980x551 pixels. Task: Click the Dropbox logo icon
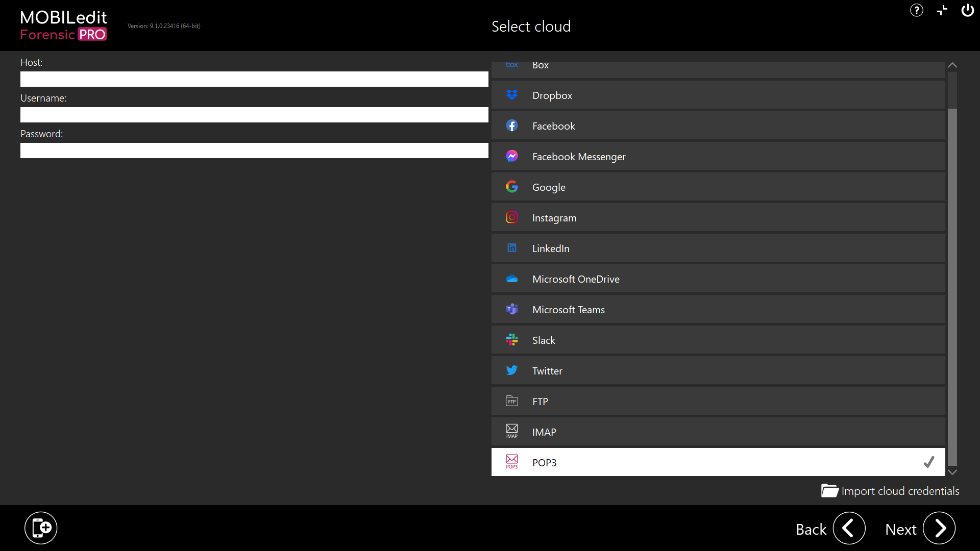click(511, 95)
